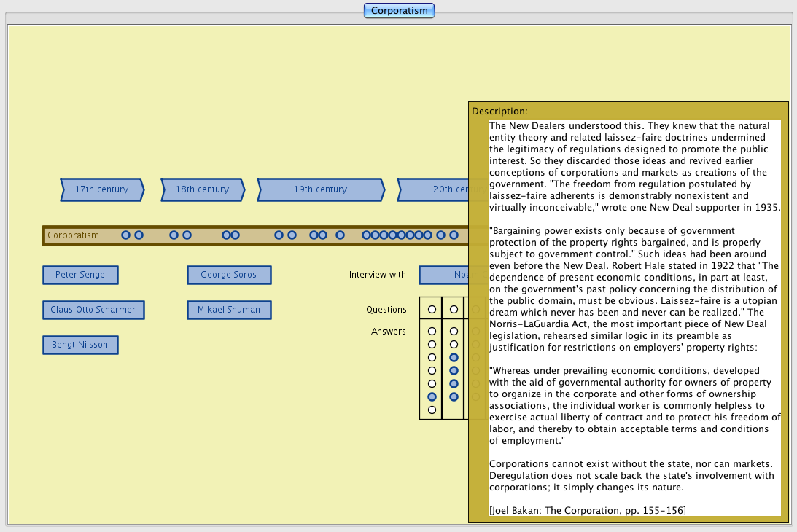Open the Peter Senge entry
This screenshot has width=797, height=532.
point(80,275)
